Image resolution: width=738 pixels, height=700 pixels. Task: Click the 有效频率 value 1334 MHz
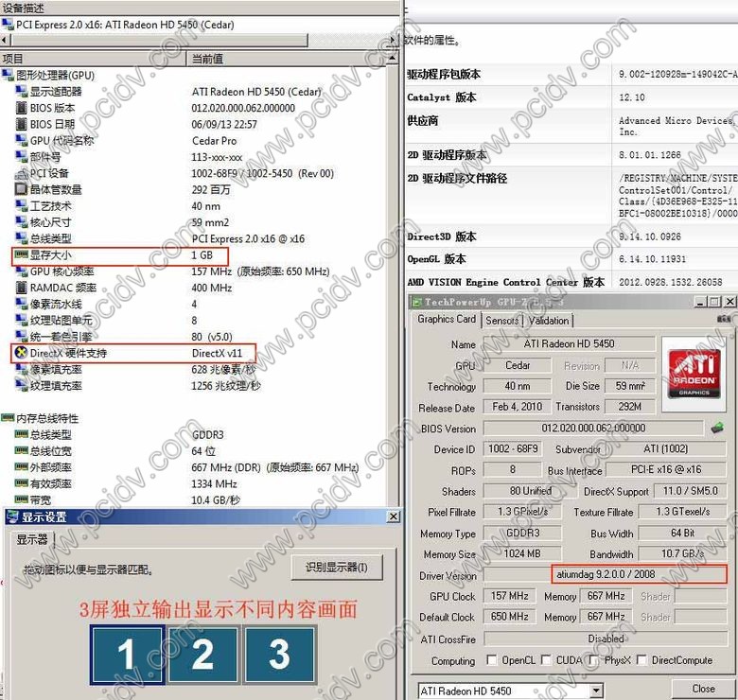pos(214,483)
